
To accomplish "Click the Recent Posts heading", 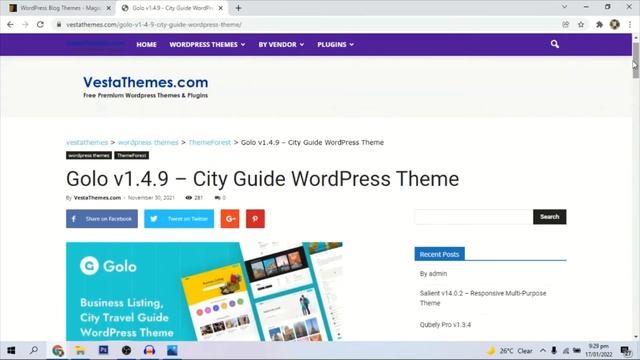I will (440, 254).
